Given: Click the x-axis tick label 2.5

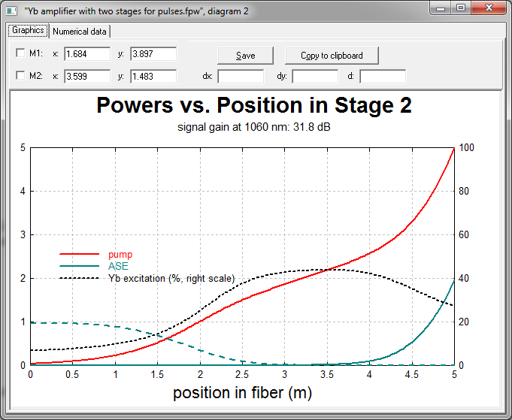Looking at the screenshot, I should pos(242,374).
